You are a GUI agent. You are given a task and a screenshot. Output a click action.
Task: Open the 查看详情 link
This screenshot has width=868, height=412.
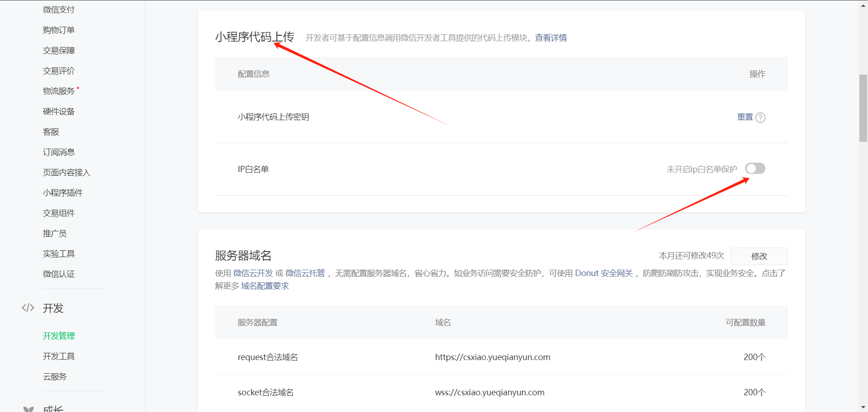551,38
